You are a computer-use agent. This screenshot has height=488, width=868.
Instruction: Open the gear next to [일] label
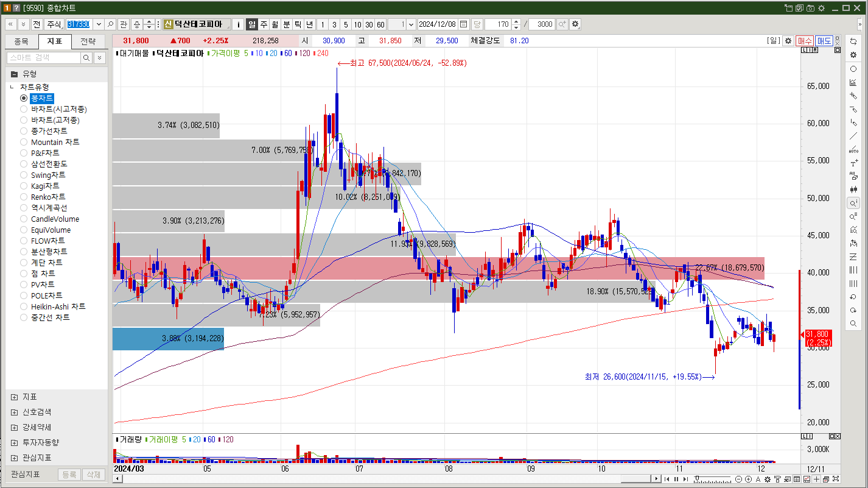[788, 41]
